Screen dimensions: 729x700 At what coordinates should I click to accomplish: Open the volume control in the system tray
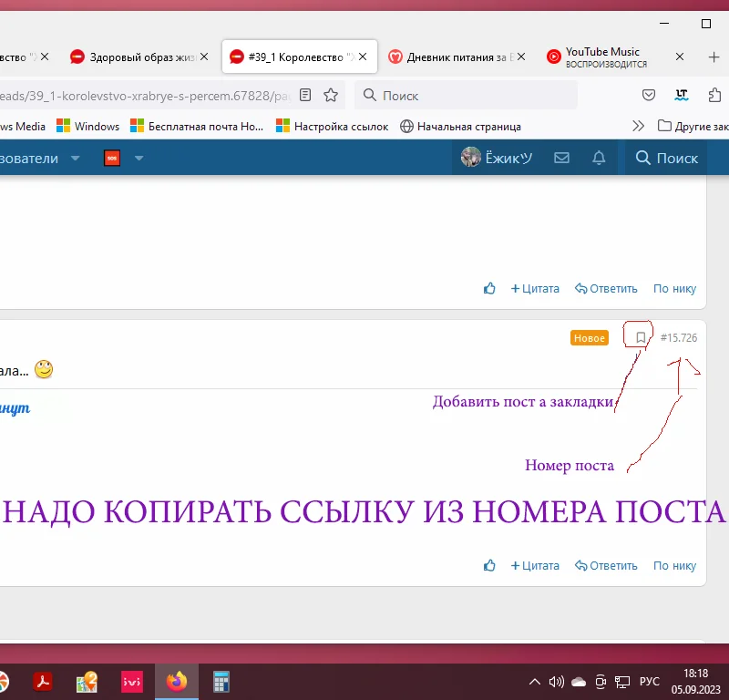556,681
